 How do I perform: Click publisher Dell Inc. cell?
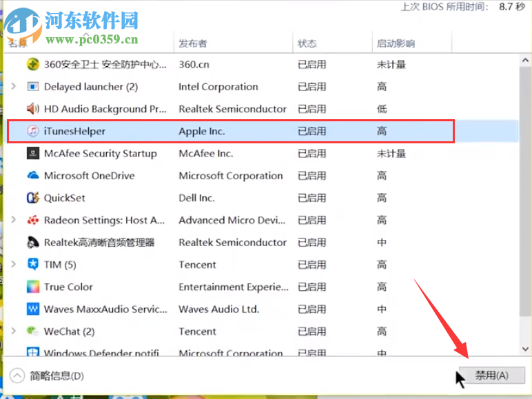point(197,198)
